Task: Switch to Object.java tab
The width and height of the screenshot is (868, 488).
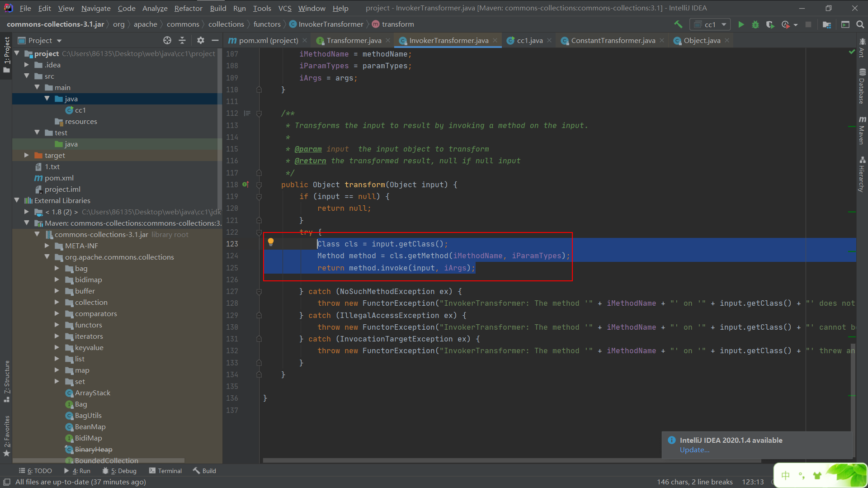Action: pyautogui.click(x=702, y=40)
